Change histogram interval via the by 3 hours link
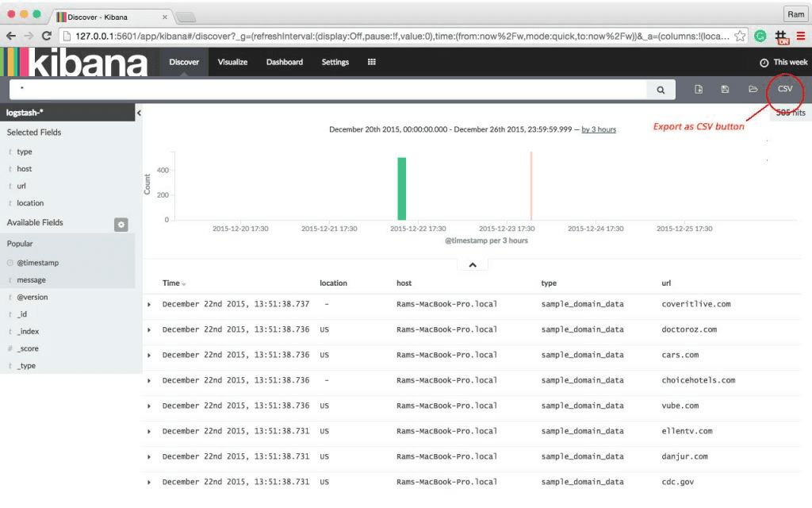812x508 pixels. point(599,129)
